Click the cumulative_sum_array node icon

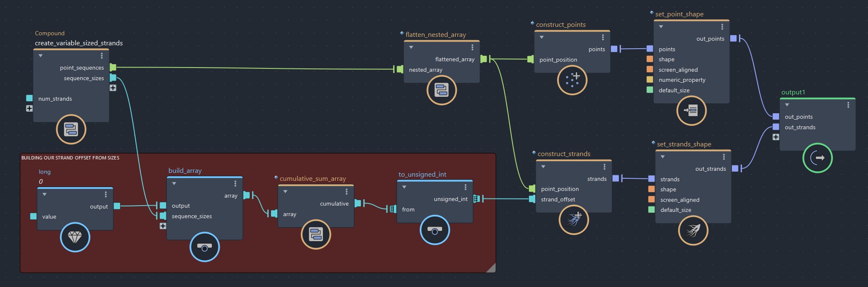(316, 234)
